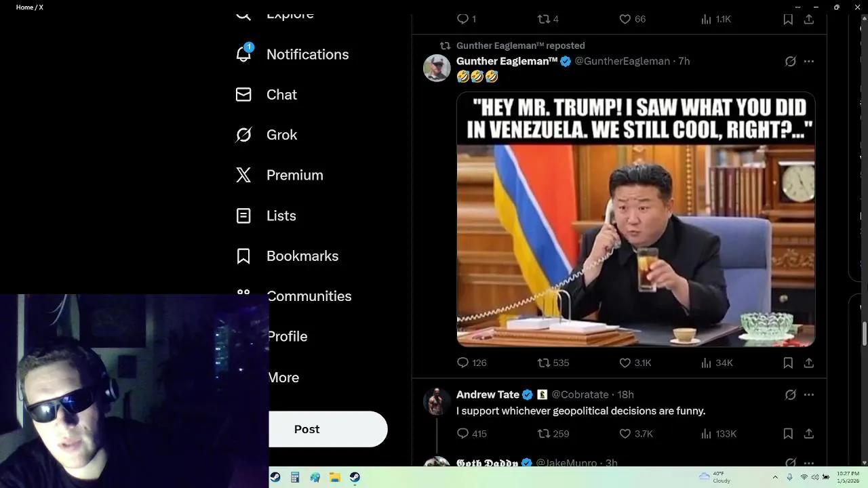Open the Grok icon in sidebar
The height and width of the screenshot is (488, 868).
(243, 135)
